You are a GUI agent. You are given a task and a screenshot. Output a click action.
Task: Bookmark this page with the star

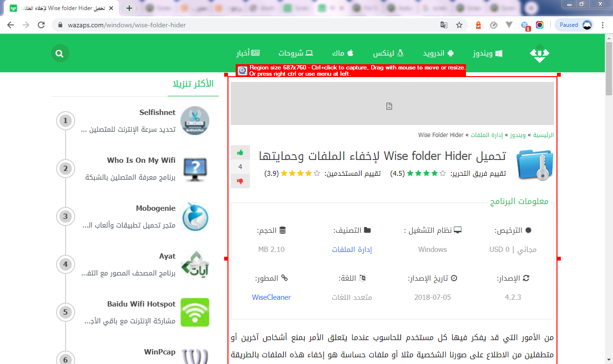tap(459, 25)
